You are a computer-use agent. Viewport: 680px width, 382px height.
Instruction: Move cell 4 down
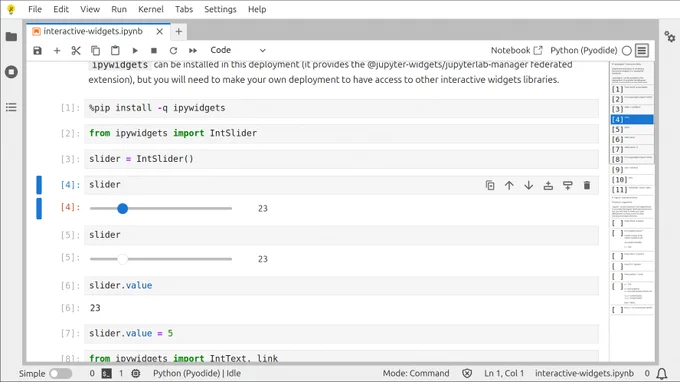tap(529, 186)
